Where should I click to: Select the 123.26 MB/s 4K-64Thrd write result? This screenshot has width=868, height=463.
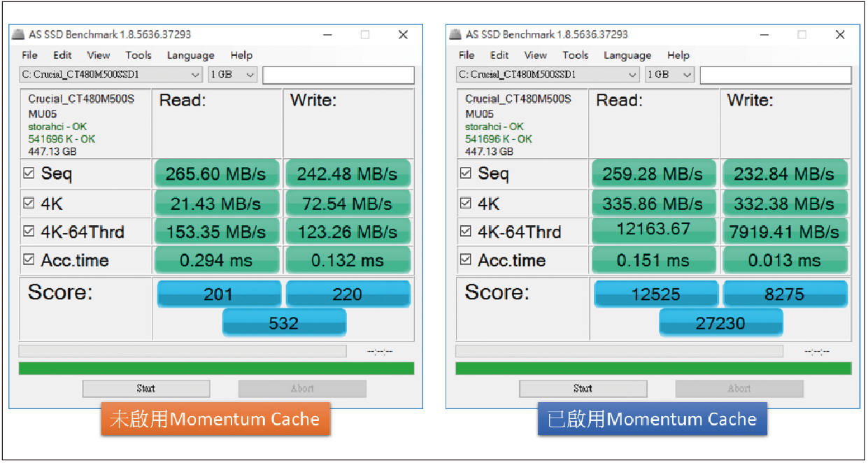click(x=348, y=231)
